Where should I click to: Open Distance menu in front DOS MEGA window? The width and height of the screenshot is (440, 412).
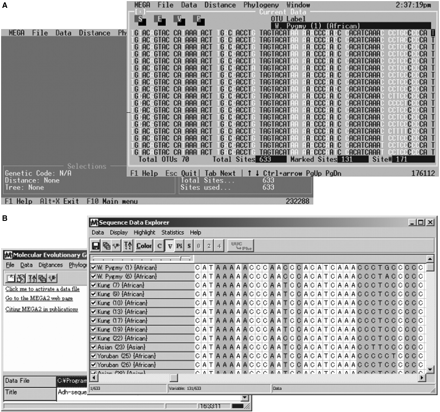point(220,5)
